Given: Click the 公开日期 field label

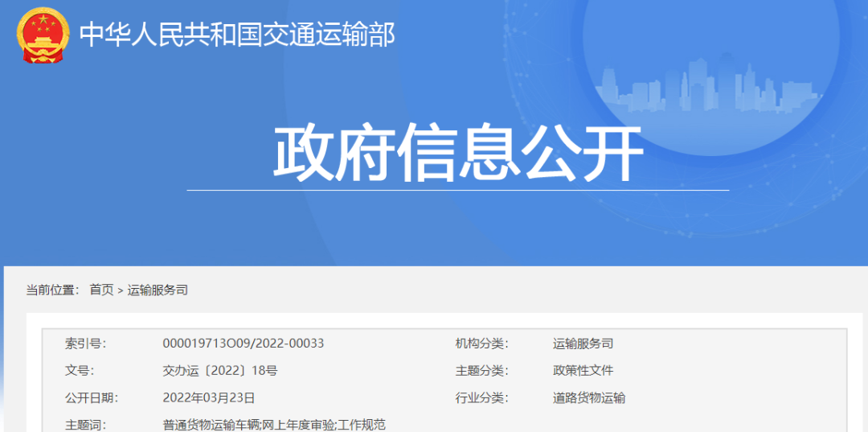Looking at the screenshot, I should [x=92, y=397].
